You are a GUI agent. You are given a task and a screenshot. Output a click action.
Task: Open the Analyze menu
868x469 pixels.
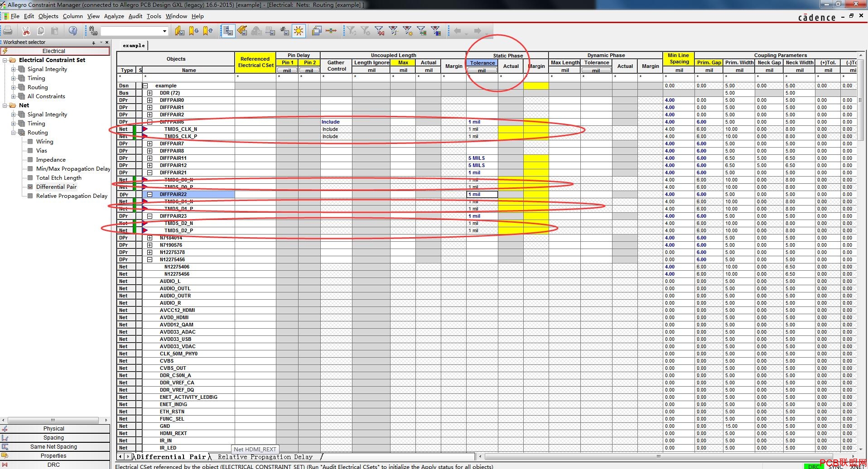114,16
